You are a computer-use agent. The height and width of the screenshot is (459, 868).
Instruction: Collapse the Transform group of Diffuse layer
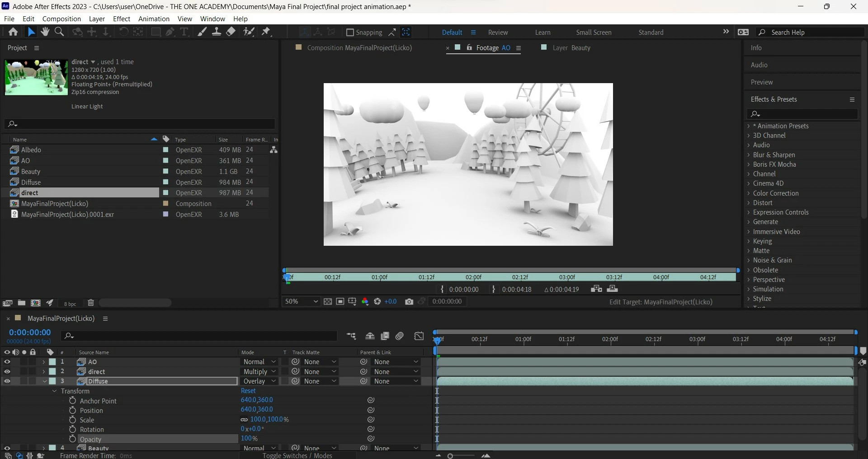[54, 391]
